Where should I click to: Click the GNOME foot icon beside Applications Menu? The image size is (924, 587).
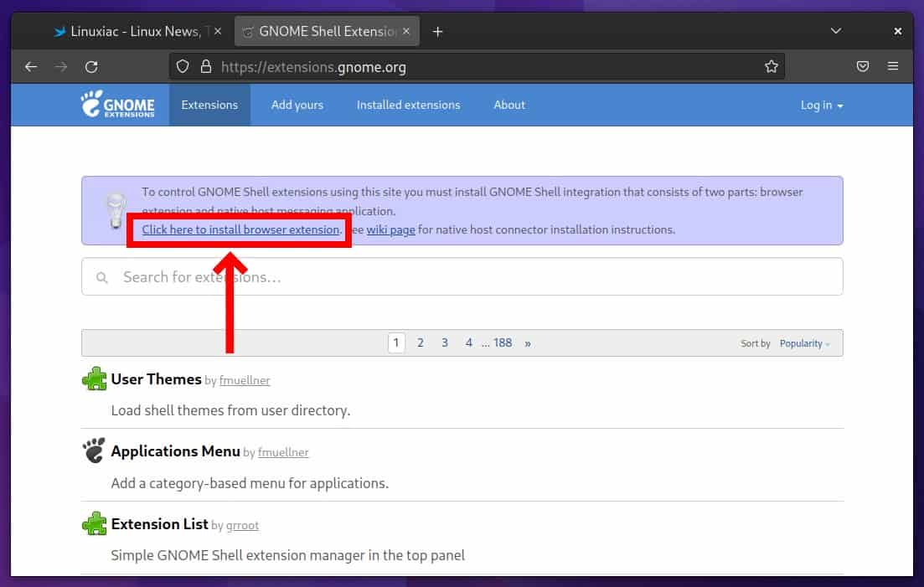point(93,451)
